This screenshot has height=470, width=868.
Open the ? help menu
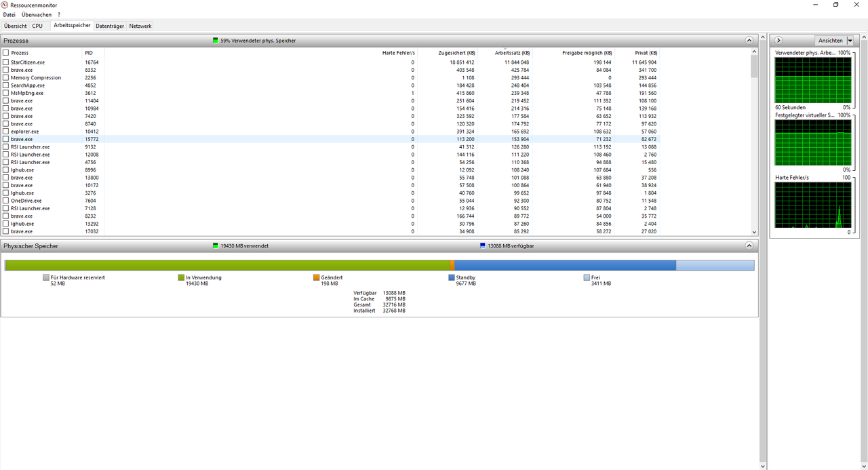click(x=59, y=14)
